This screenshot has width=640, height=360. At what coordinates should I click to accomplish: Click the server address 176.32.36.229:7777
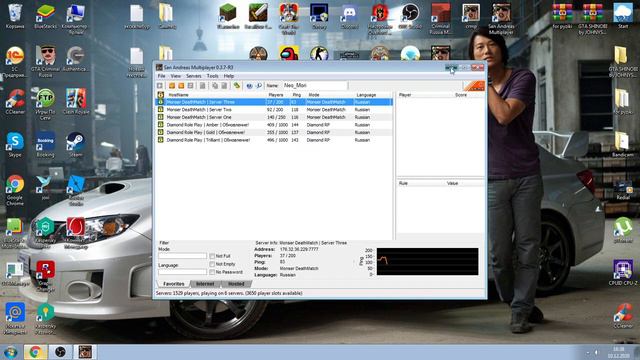tap(299, 249)
